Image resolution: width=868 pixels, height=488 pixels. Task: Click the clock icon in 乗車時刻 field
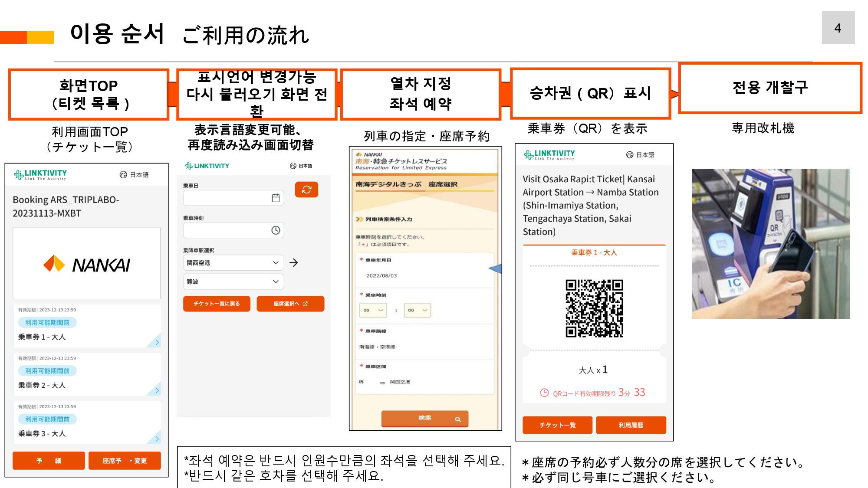point(276,230)
